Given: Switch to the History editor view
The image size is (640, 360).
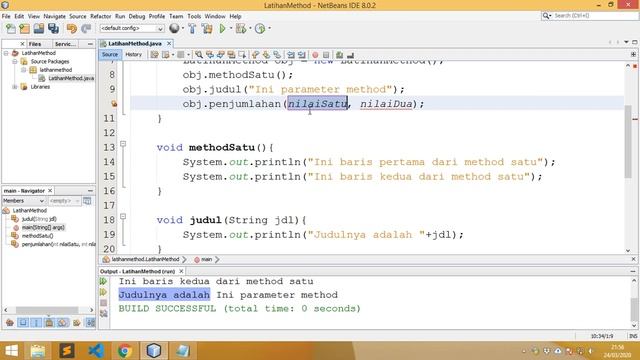Looking at the screenshot, I should point(133,54).
